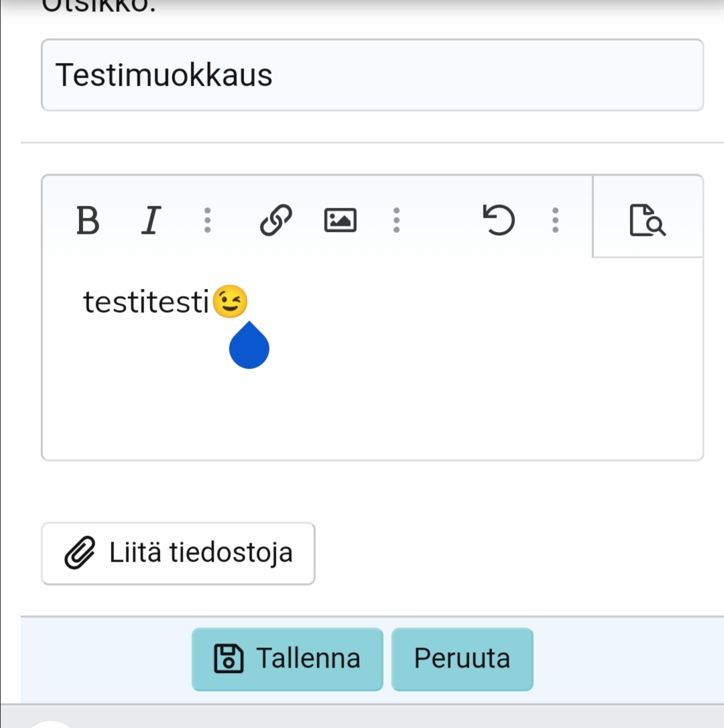Tap the word testitesti in the editor
The image size is (724, 728).
146,302
